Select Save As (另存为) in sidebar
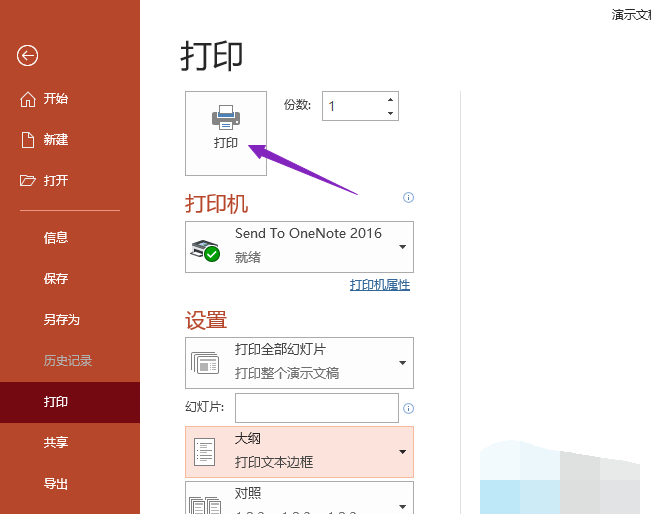 (61, 320)
